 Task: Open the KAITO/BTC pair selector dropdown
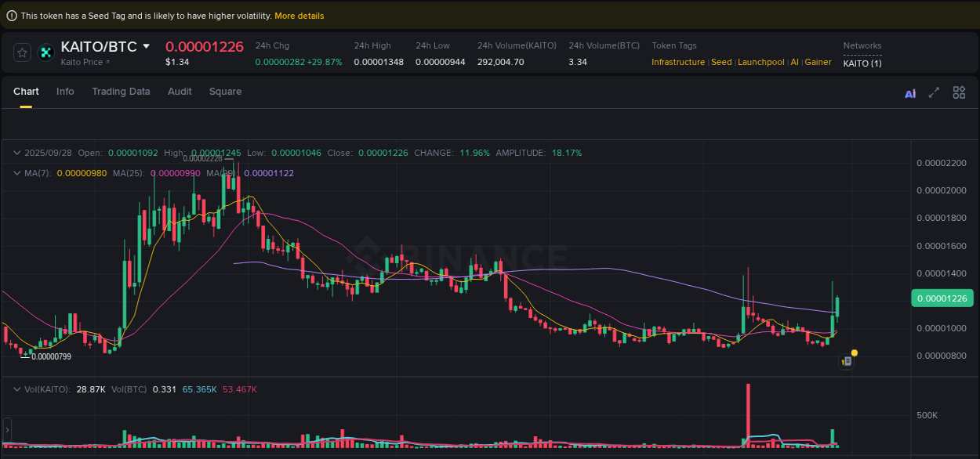tap(147, 47)
